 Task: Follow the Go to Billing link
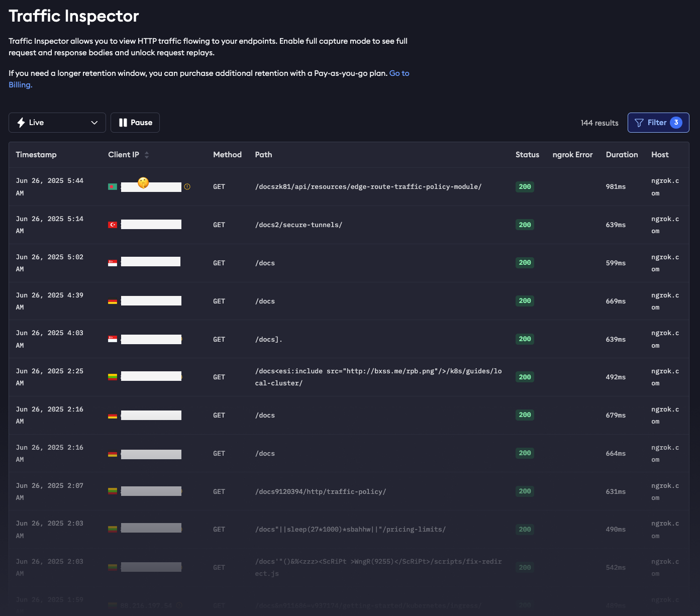[x=399, y=73]
